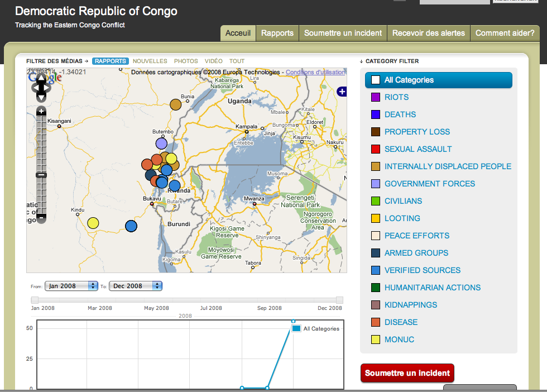Screen dimensions: 547x392
Task: Select NOUVELLES media filter
Action: click(x=150, y=61)
